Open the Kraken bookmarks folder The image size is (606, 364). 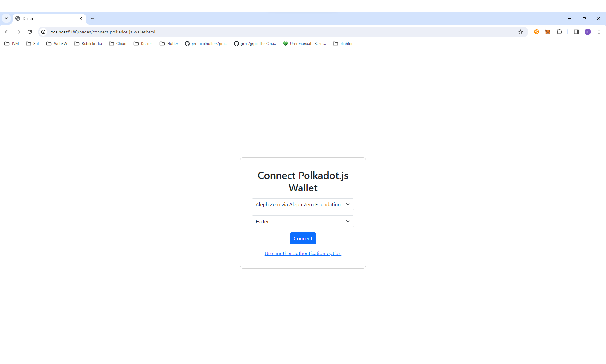point(143,44)
